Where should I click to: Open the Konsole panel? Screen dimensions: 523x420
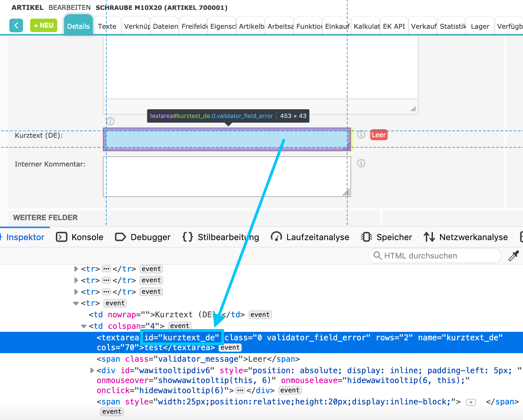pyautogui.click(x=80, y=237)
